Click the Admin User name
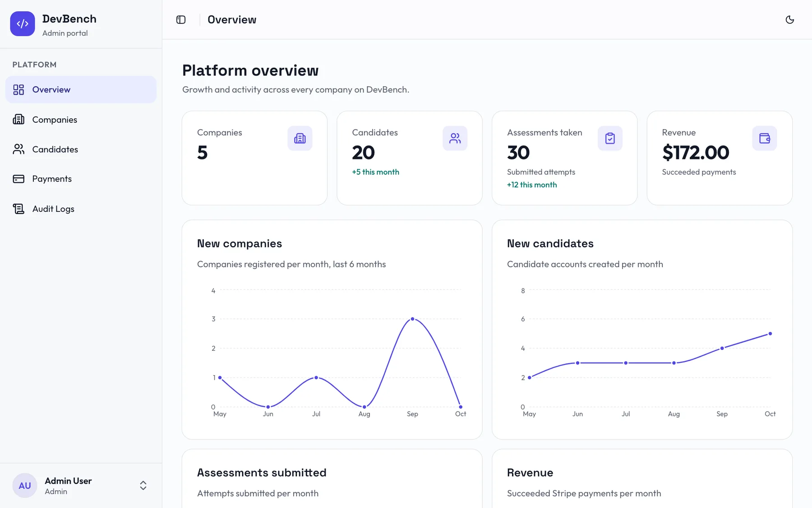Screen dimensions: 812x508 (x=68, y=481)
